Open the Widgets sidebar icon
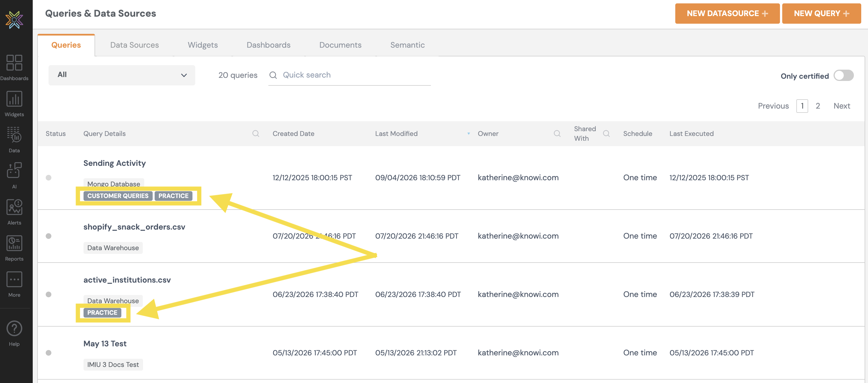Image resolution: width=868 pixels, height=383 pixels. point(14,104)
